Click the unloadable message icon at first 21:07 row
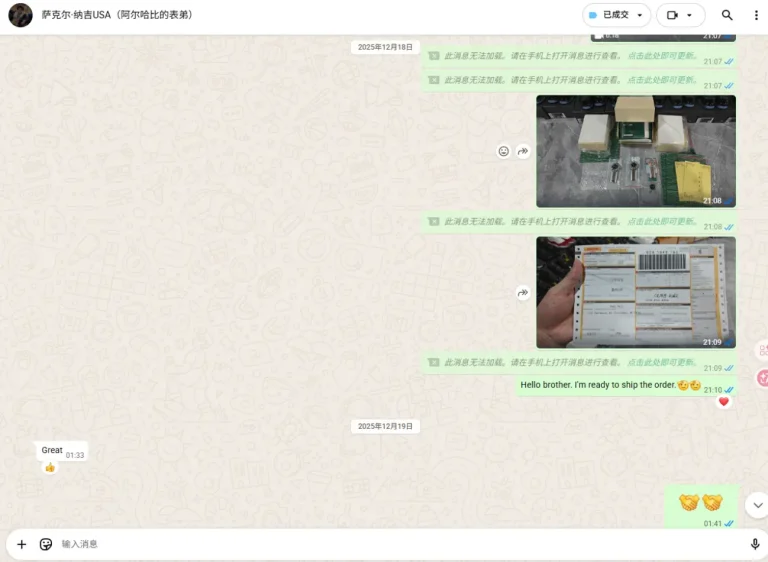 433,56
